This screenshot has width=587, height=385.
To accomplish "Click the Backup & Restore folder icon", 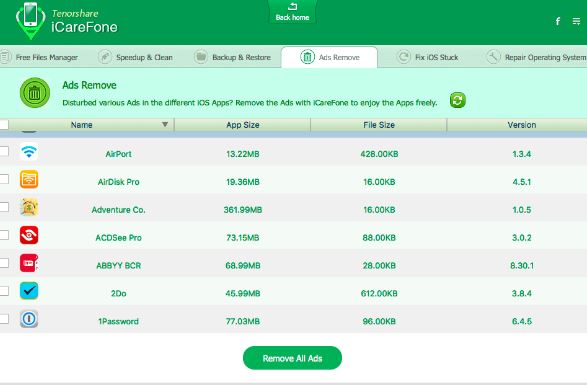I will coord(201,57).
